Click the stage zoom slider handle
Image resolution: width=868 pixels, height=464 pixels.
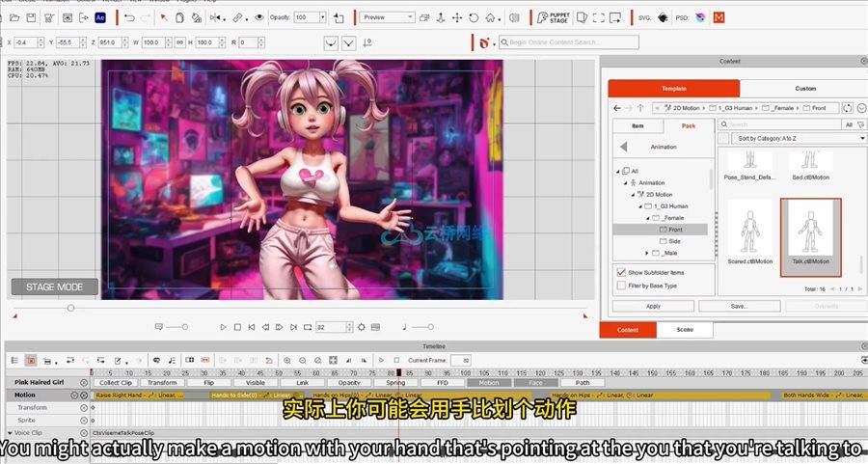(70, 308)
